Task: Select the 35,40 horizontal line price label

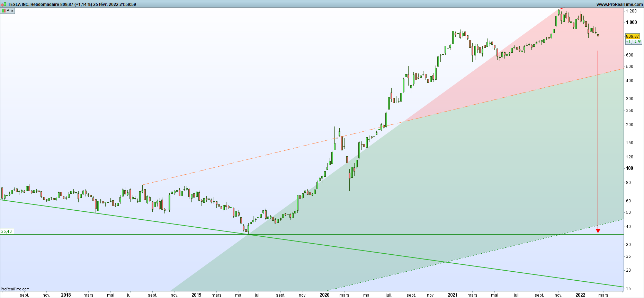Action: (7, 231)
